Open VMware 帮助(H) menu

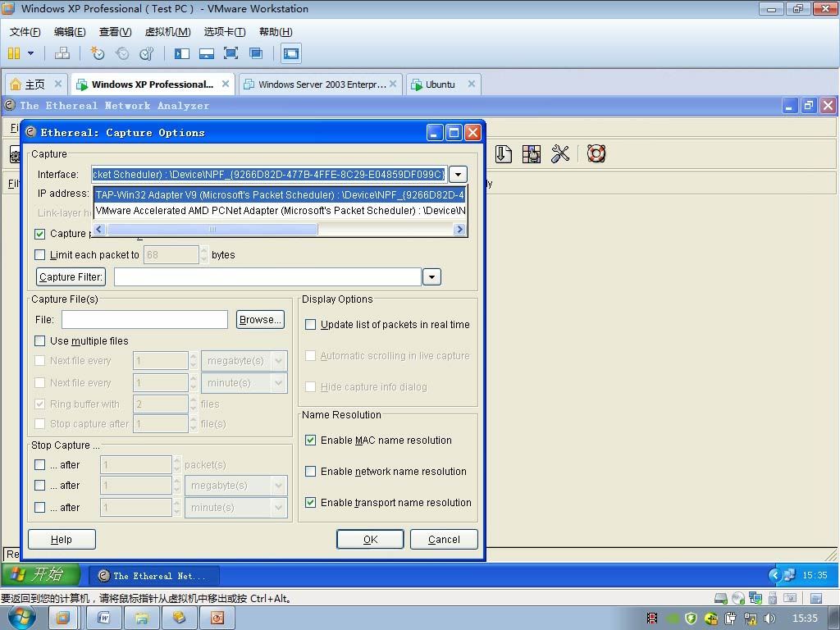click(x=276, y=32)
